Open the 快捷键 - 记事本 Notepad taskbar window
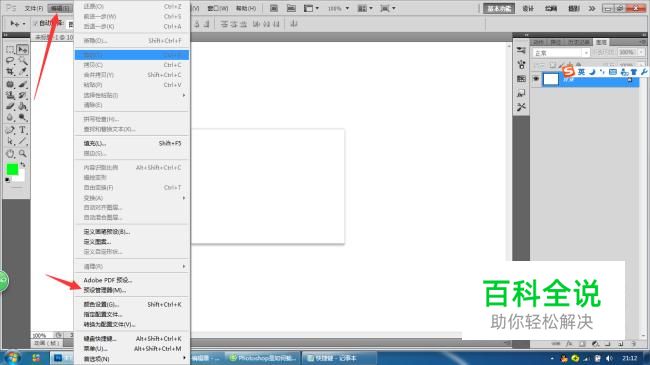650x365 pixels. pyautogui.click(x=339, y=358)
